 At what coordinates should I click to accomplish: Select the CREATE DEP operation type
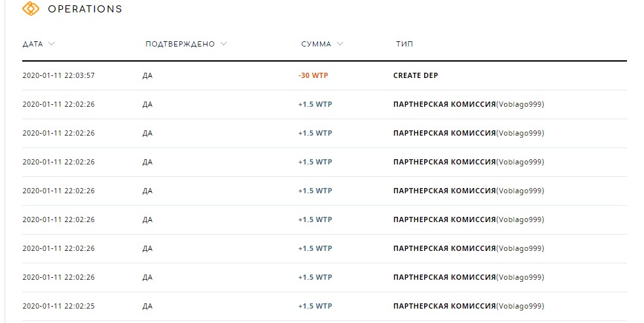[416, 75]
